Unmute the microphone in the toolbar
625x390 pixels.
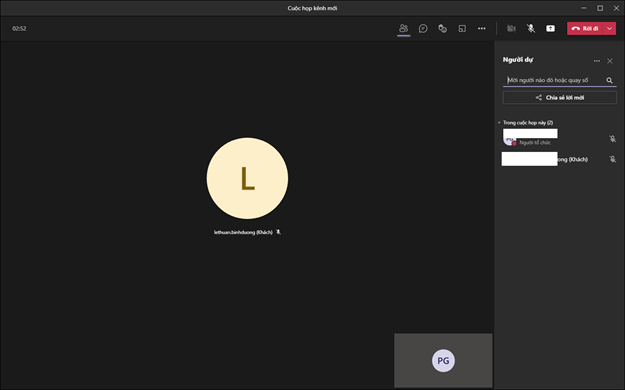[531, 28]
